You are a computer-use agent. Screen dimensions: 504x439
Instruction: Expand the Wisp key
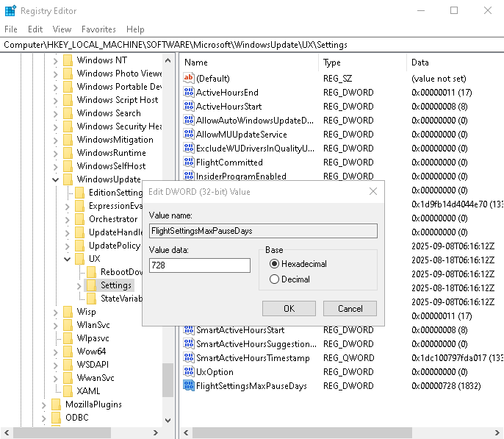pyautogui.click(x=56, y=312)
